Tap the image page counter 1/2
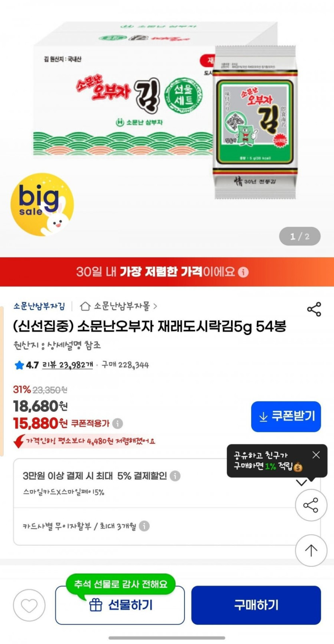Image resolution: width=334 pixels, height=644 pixels. coord(300,236)
